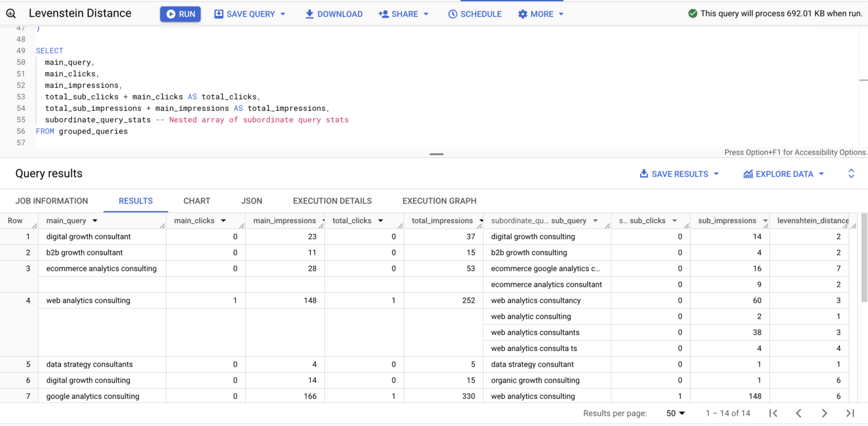
Task: Go to the first page of results
Action: coord(773,413)
